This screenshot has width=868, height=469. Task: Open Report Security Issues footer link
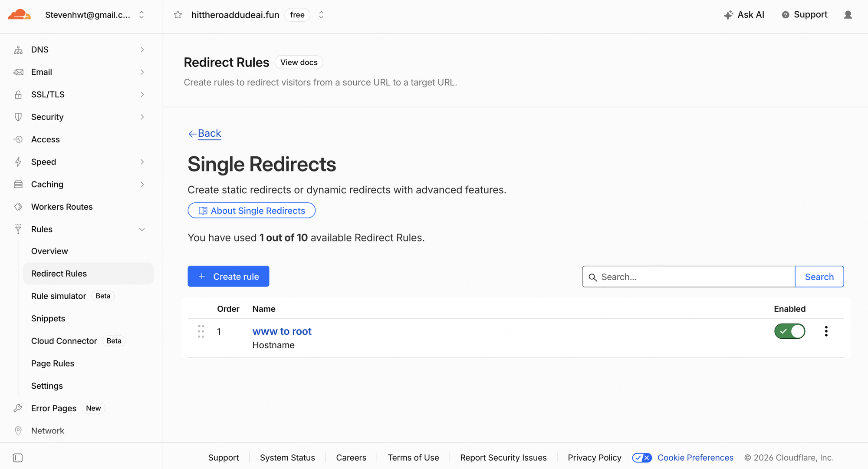(503, 458)
